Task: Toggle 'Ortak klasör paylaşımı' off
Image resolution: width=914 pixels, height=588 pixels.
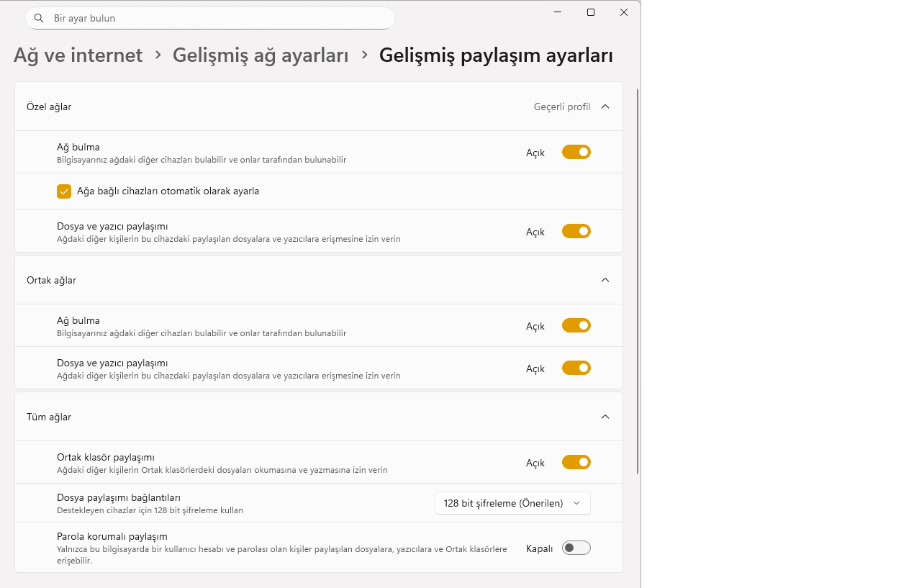Action: coord(576,462)
